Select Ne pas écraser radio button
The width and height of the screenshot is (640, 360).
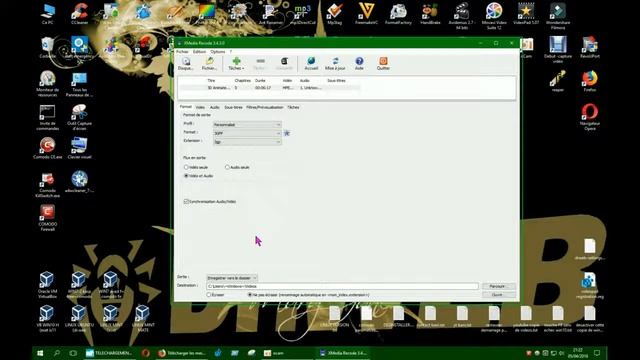pyautogui.click(x=250, y=295)
